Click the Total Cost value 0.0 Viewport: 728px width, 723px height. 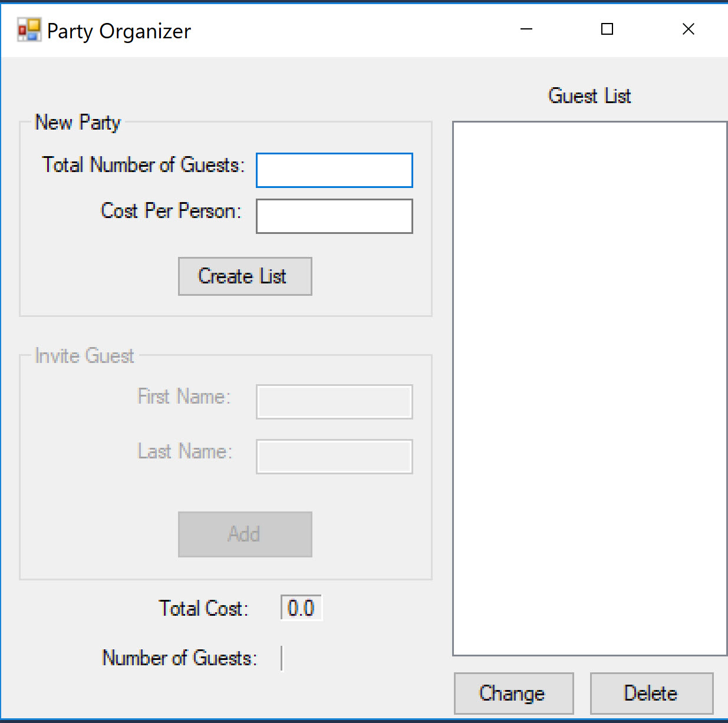pyautogui.click(x=301, y=608)
